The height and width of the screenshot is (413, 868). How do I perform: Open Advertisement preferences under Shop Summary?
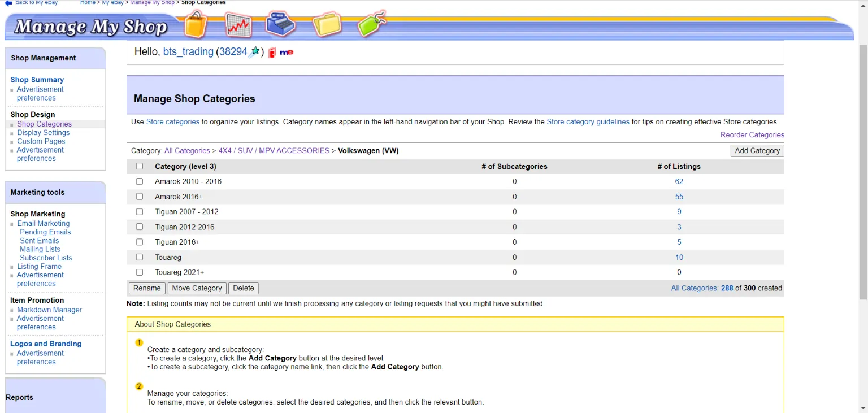pos(40,93)
